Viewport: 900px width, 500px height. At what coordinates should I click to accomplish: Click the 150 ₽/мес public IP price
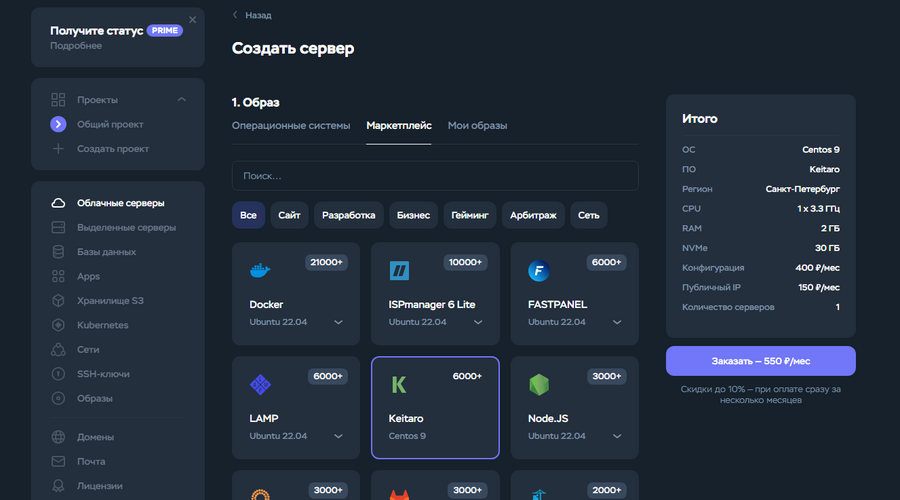tap(818, 288)
